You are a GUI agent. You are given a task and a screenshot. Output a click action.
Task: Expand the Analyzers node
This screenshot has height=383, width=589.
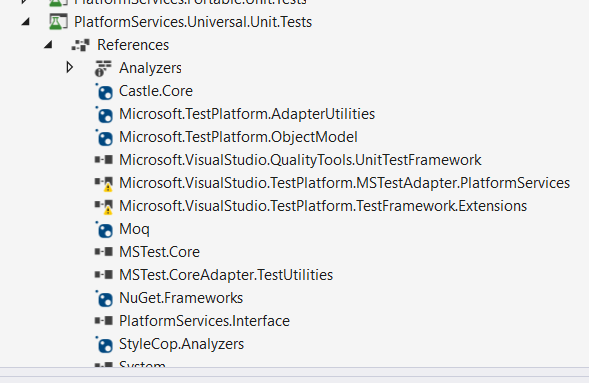click(x=69, y=68)
